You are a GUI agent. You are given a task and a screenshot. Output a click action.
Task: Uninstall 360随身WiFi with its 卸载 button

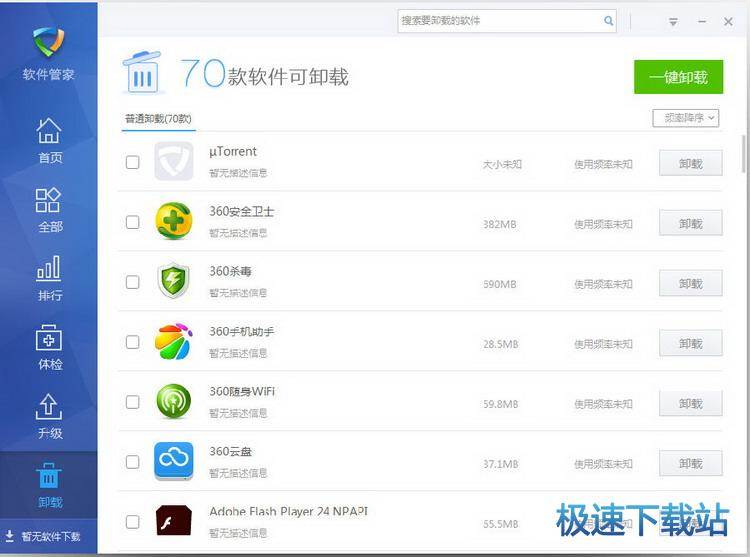(691, 404)
